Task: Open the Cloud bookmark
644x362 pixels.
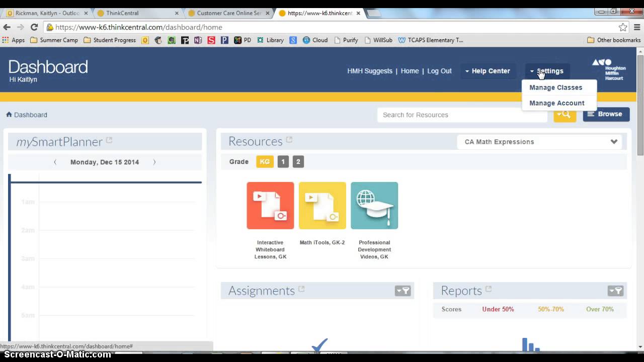Action: [315, 40]
